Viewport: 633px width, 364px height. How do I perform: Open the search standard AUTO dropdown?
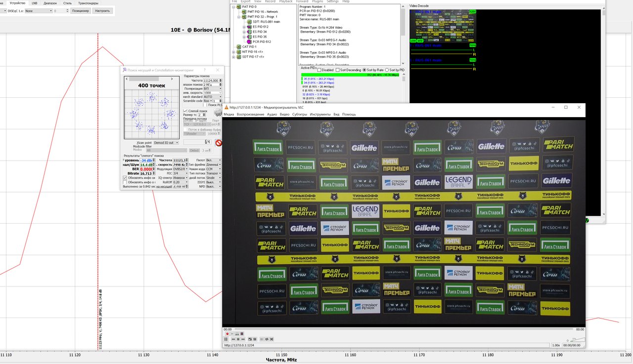tap(213, 97)
